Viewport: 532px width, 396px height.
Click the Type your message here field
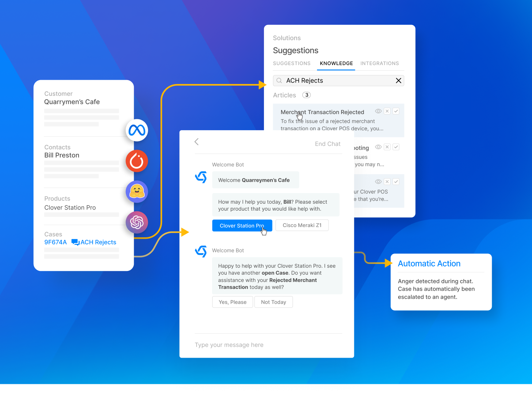268,345
